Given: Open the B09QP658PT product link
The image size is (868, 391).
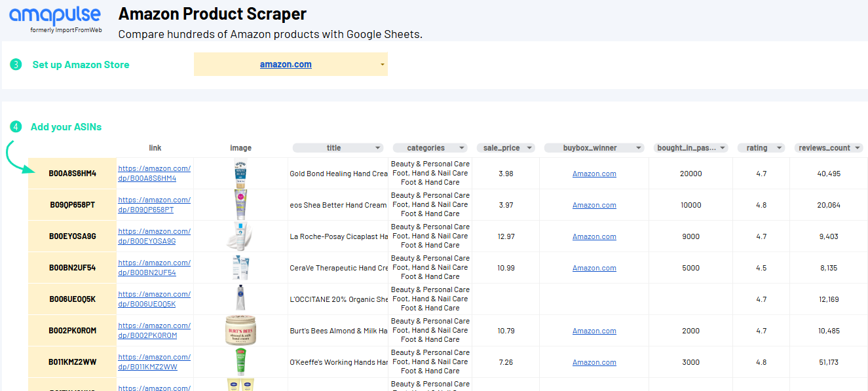Looking at the screenshot, I should [x=155, y=205].
